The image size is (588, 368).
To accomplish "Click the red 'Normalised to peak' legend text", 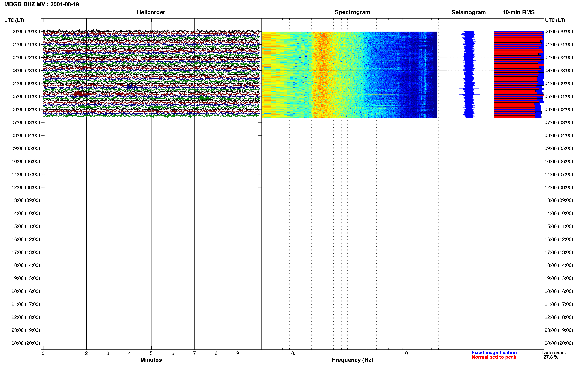I will pyautogui.click(x=494, y=357).
